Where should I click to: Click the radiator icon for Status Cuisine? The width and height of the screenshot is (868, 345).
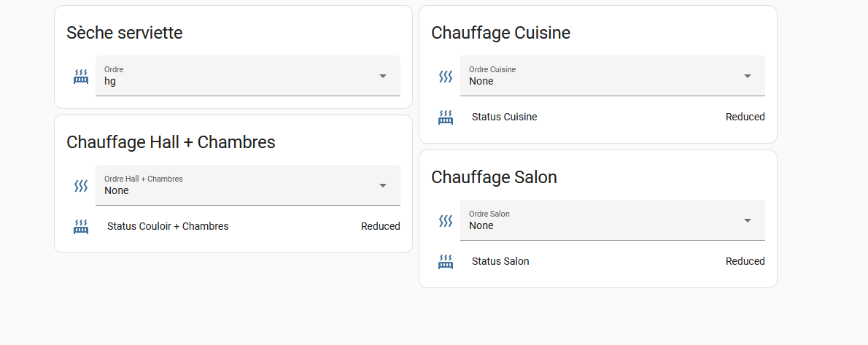point(446,117)
